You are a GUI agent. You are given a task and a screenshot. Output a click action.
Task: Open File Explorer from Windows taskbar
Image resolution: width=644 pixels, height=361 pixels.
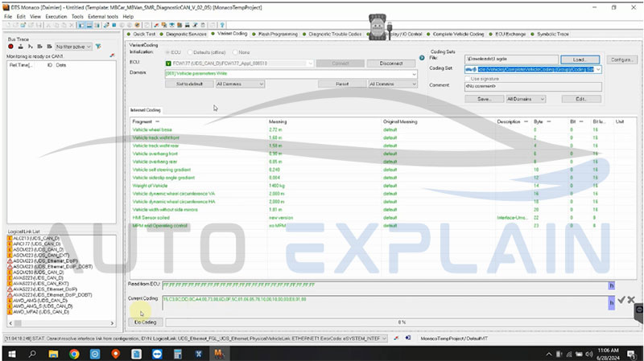pyautogui.click(x=53, y=354)
